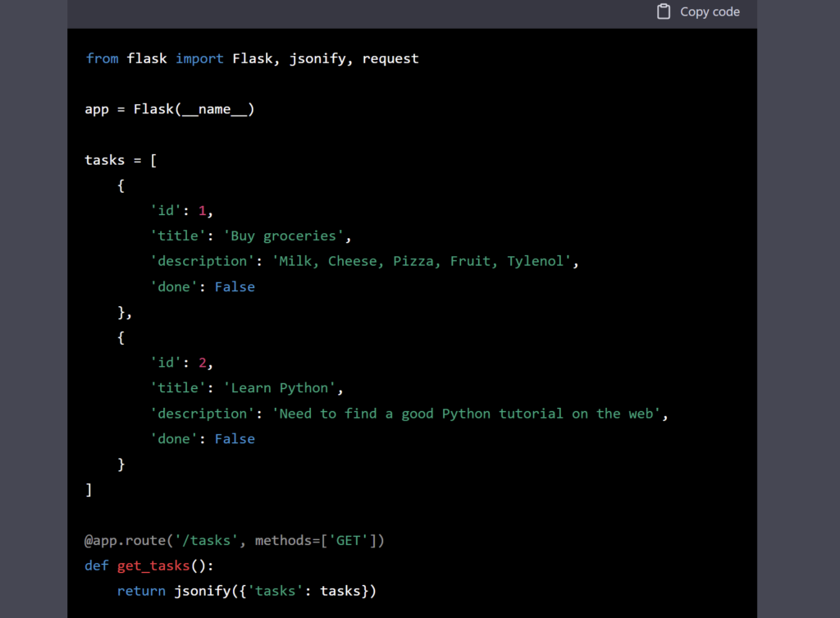The width and height of the screenshot is (840, 618).
Task: Click the @app.route decorator line
Action: click(x=234, y=540)
